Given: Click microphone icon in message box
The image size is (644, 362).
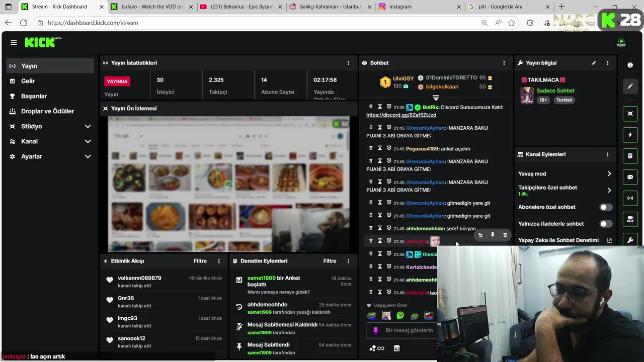Looking at the screenshot, I should click(x=375, y=330).
